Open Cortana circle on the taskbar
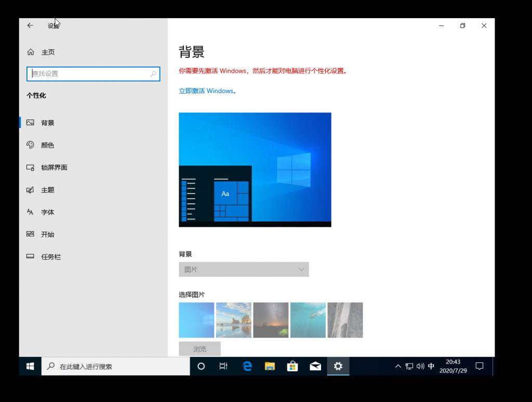532x402 pixels. click(x=201, y=366)
